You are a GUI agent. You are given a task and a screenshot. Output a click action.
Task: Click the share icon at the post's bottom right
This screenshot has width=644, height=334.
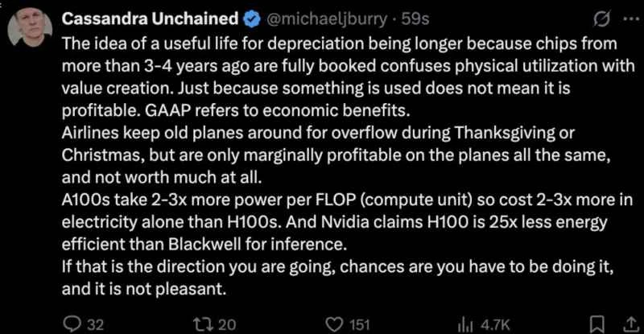click(625, 324)
